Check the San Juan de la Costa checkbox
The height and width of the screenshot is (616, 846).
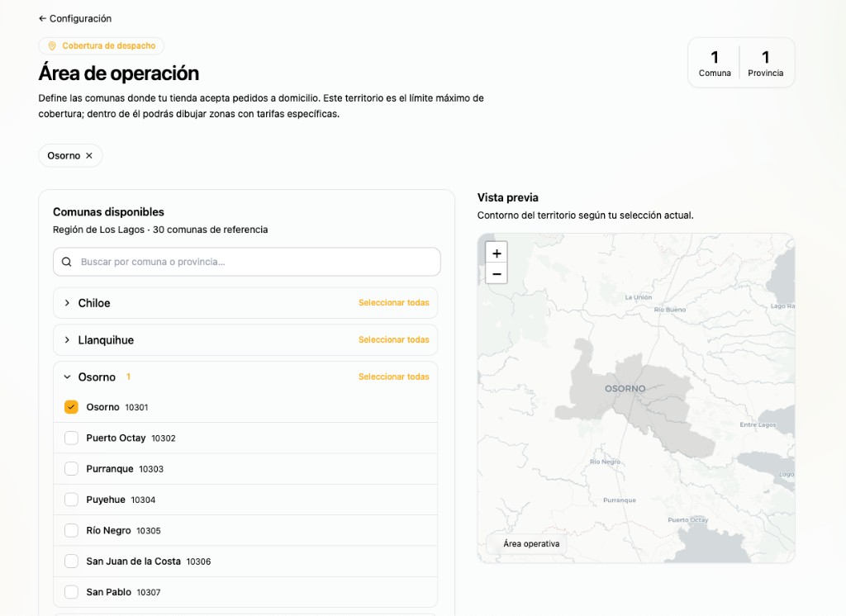71,561
